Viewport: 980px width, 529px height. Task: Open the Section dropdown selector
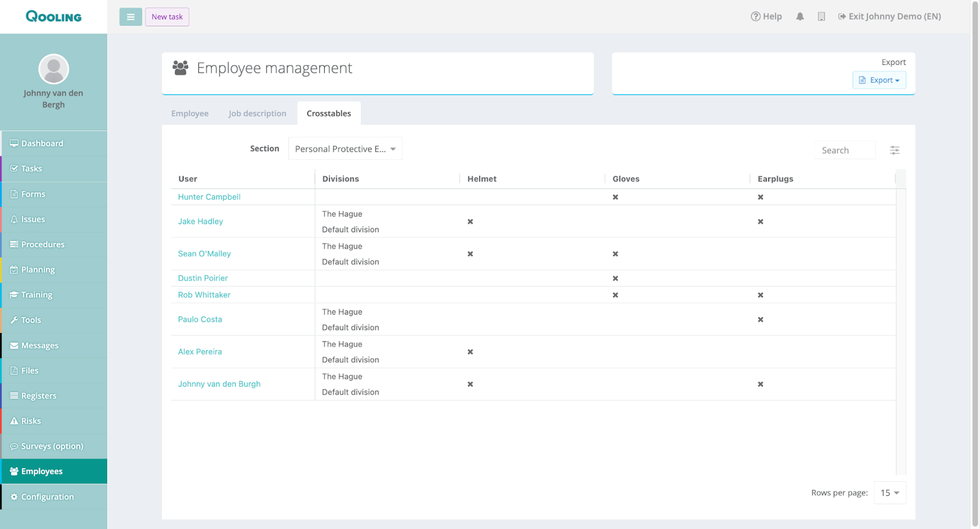click(345, 149)
